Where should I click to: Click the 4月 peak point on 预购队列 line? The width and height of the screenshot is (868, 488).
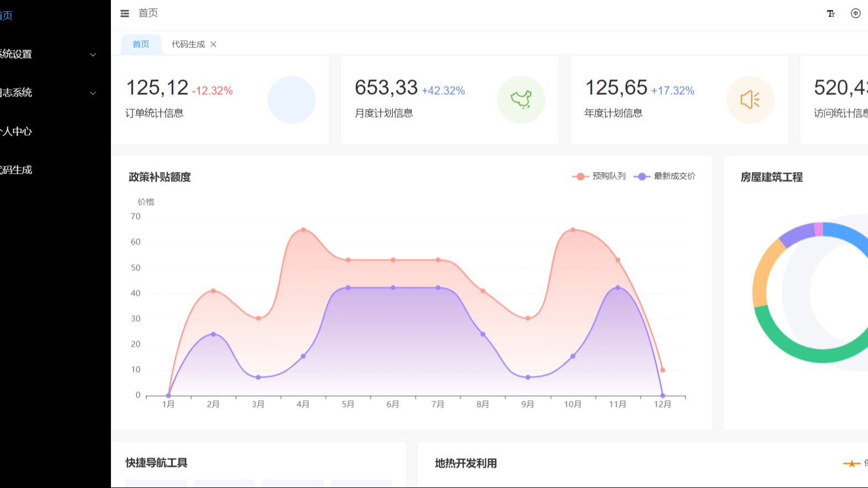(303, 230)
